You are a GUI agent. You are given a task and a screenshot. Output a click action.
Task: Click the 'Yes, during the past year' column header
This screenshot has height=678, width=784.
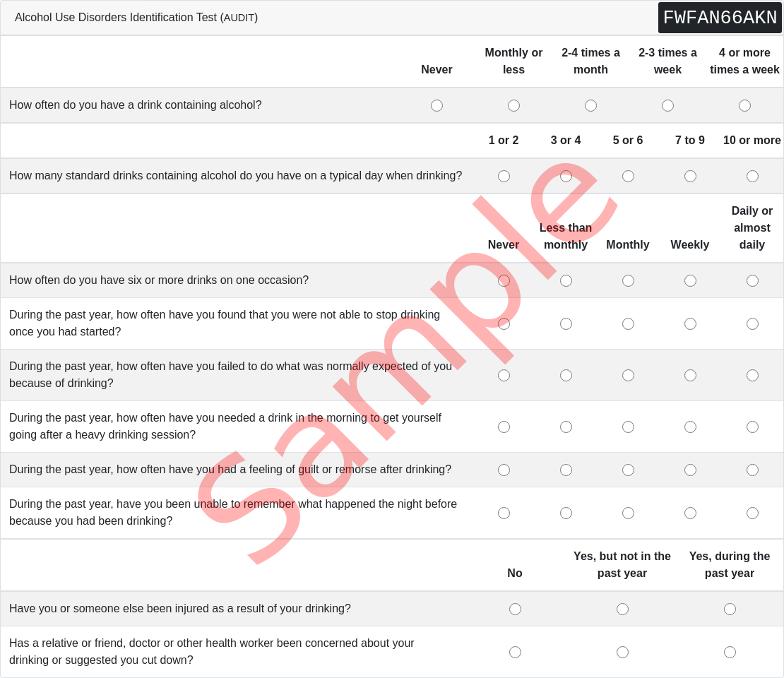click(730, 564)
